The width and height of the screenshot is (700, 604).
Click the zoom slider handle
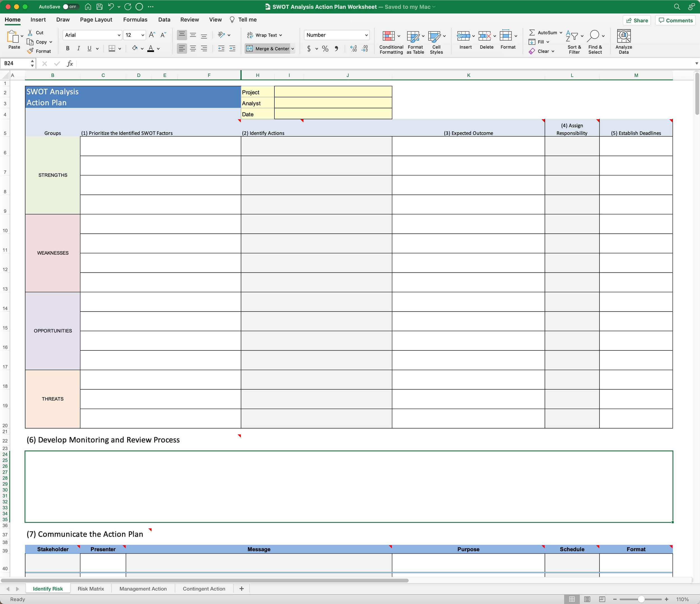641,599
